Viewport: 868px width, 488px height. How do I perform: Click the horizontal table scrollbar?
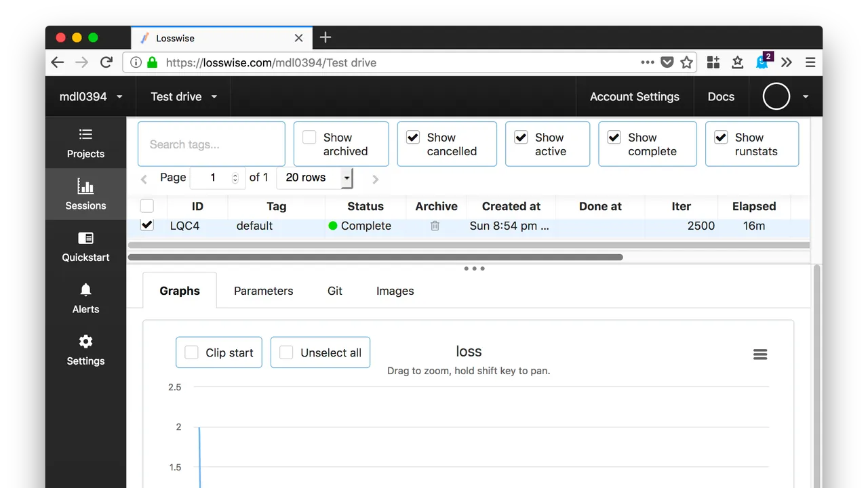point(375,258)
